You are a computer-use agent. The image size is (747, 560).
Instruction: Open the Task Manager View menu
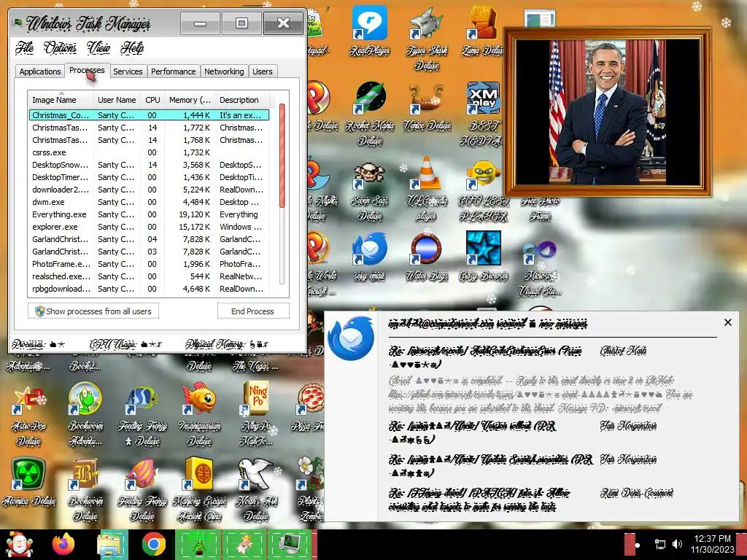coord(98,47)
